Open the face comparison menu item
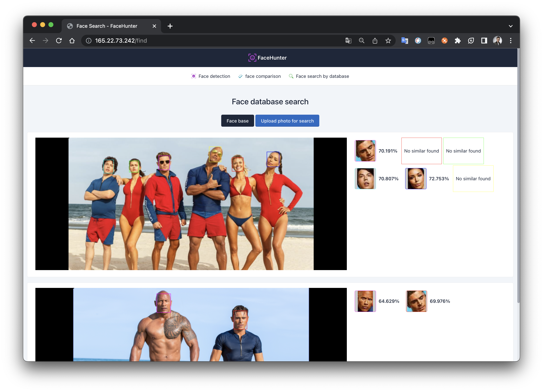 coord(259,76)
